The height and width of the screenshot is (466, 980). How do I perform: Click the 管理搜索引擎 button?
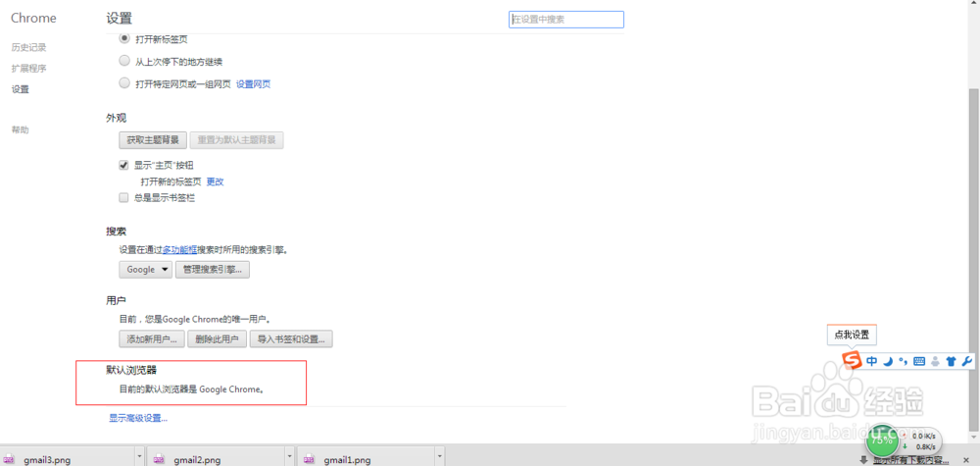[x=213, y=270]
